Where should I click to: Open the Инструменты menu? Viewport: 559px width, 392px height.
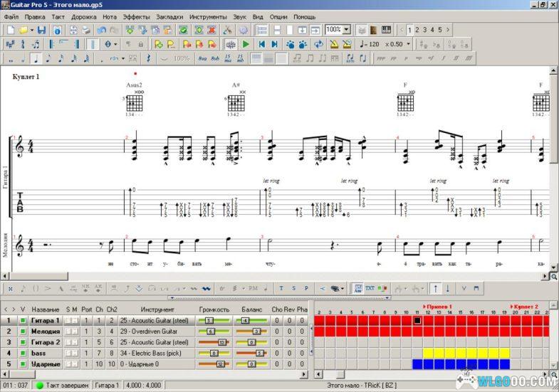(x=208, y=16)
